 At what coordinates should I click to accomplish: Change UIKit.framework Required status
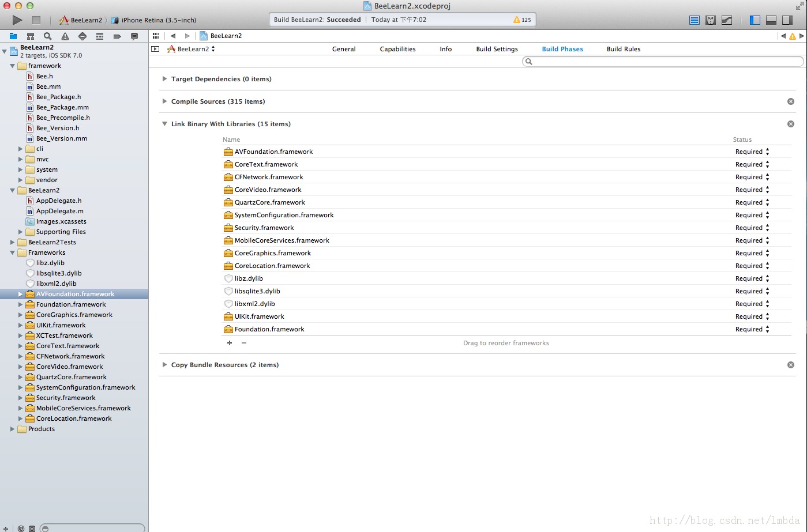pos(752,316)
